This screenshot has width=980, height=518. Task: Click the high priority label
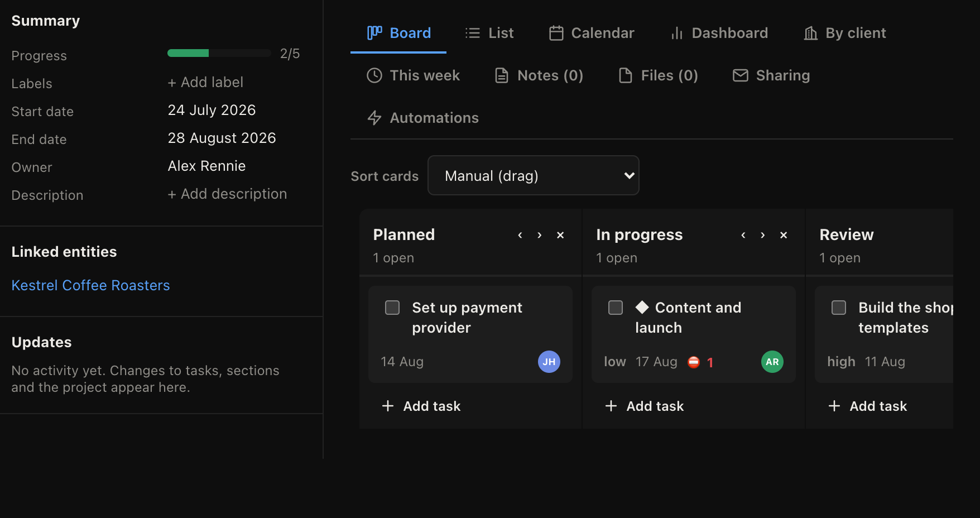841,362
